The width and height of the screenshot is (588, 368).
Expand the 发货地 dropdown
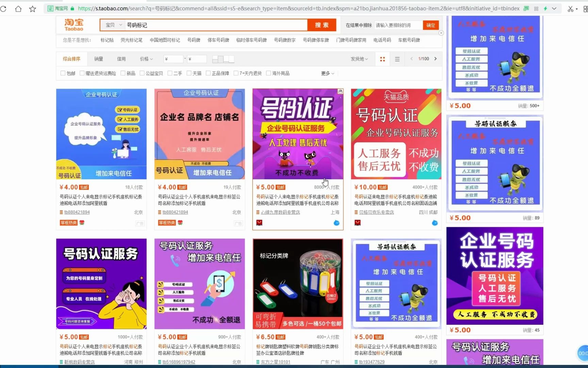(359, 59)
